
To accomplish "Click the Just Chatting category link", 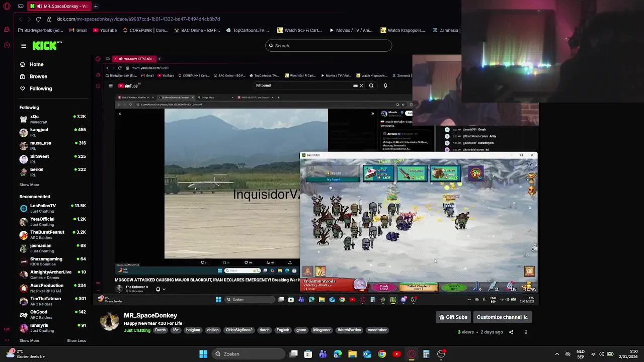I will click(x=137, y=330).
